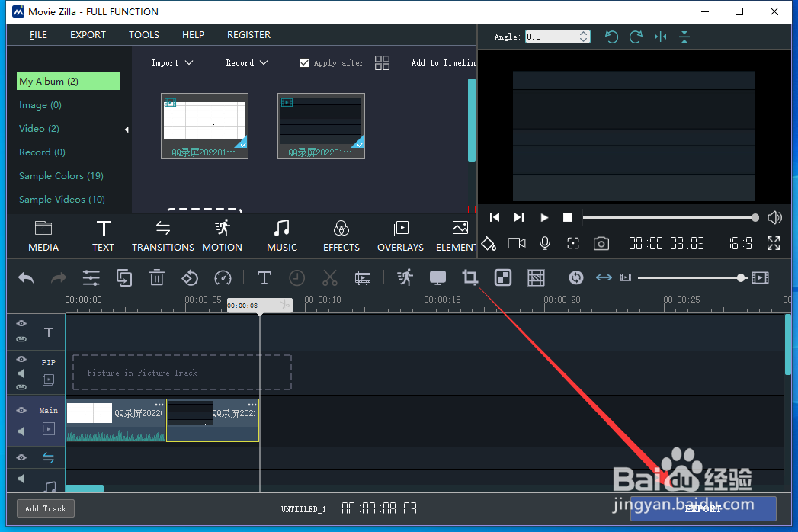798x532 pixels.
Task: Split clip with scissors icon
Action: [x=330, y=278]
